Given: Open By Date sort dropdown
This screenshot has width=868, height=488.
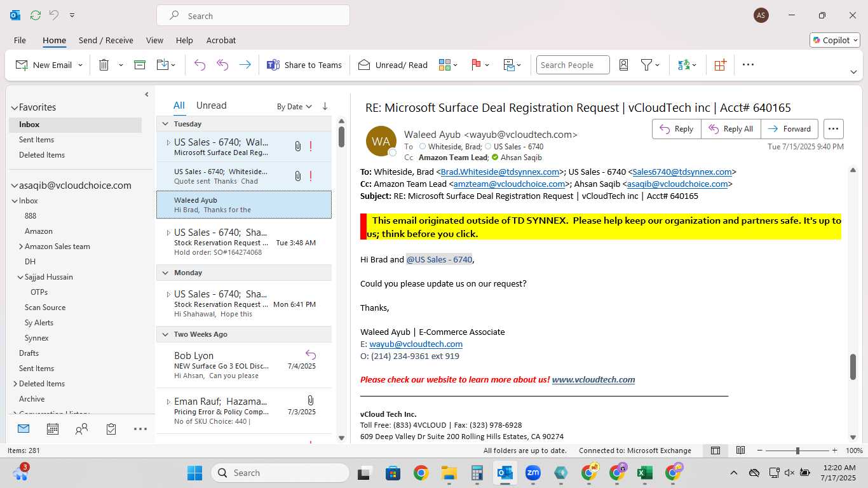Looking at the screenshot, I should 294,107.
